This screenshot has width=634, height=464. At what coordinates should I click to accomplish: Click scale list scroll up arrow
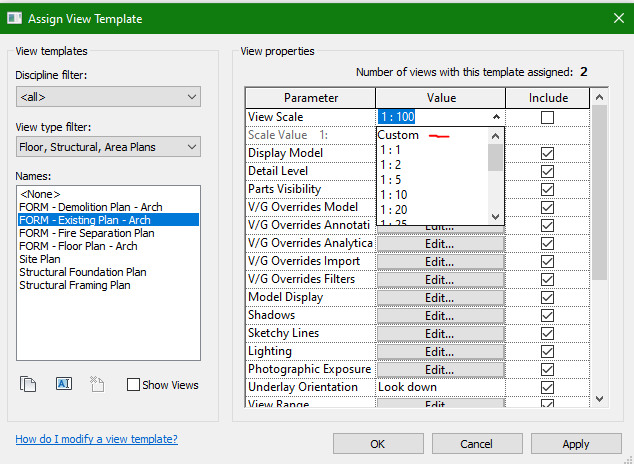(x=495, y=136)
